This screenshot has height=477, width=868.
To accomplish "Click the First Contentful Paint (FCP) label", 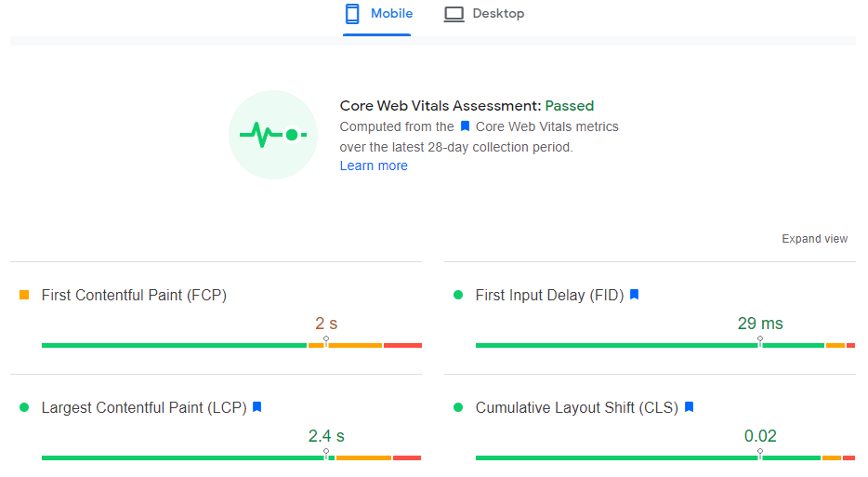I will click(134, 295).
